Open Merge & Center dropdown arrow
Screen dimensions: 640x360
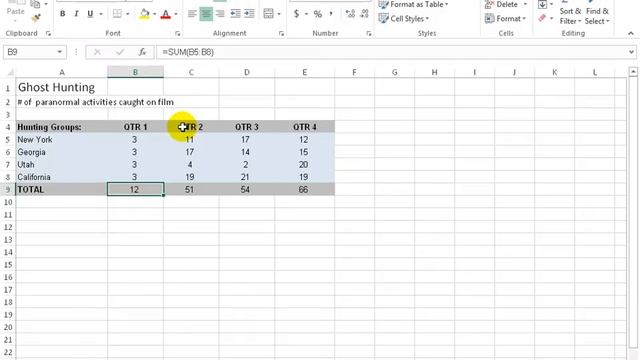coord(279,14)
